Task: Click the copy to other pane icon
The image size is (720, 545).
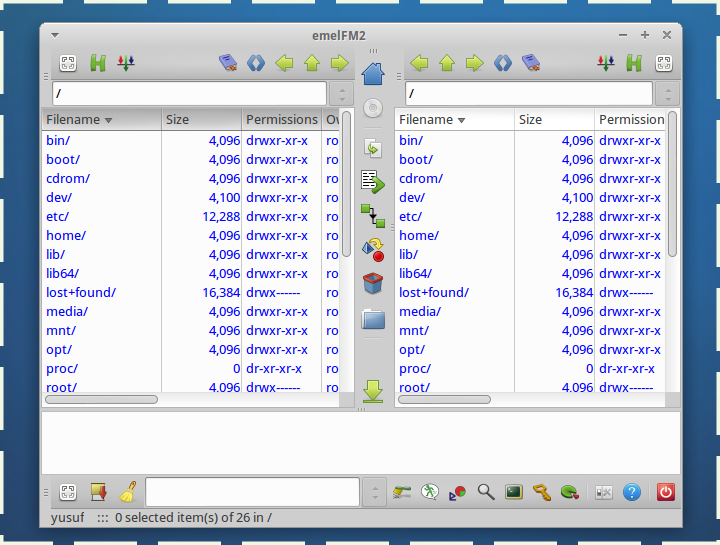Action: (x=373, y=182)
